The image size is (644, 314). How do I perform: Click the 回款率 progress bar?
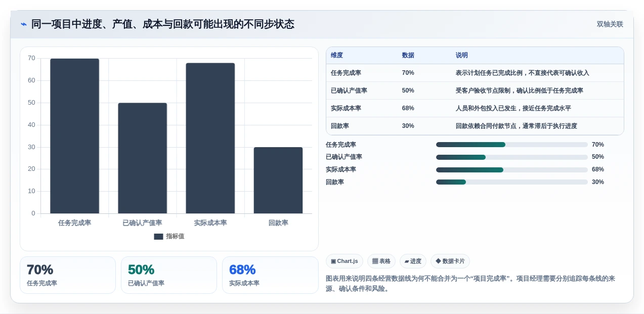click(512, 182)
